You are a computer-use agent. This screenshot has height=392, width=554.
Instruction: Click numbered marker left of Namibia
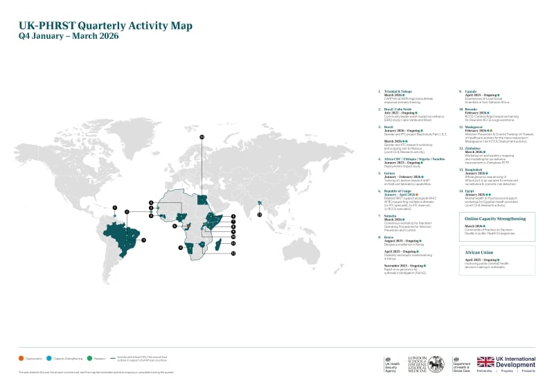coord(181,248)
